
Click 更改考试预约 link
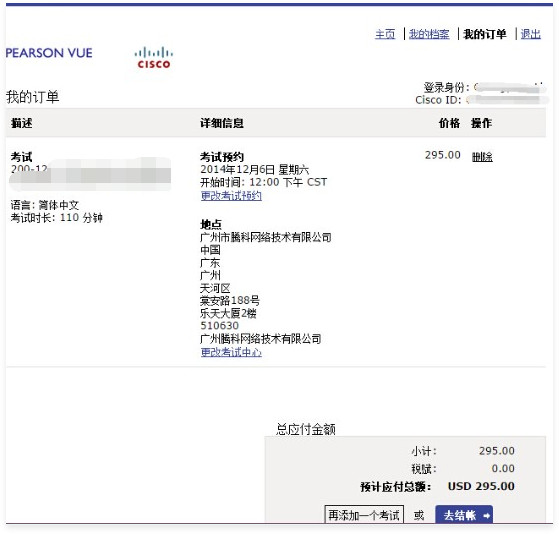(231, 196)
